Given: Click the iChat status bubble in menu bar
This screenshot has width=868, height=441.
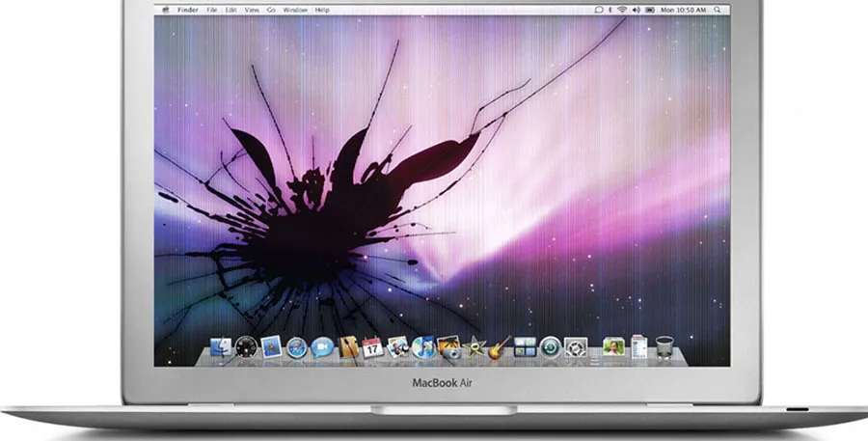Looking at the screenshot, I should coord(598,10).
